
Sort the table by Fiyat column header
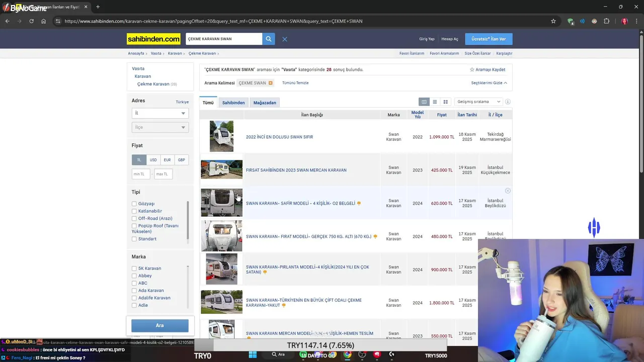pos(442,115)
